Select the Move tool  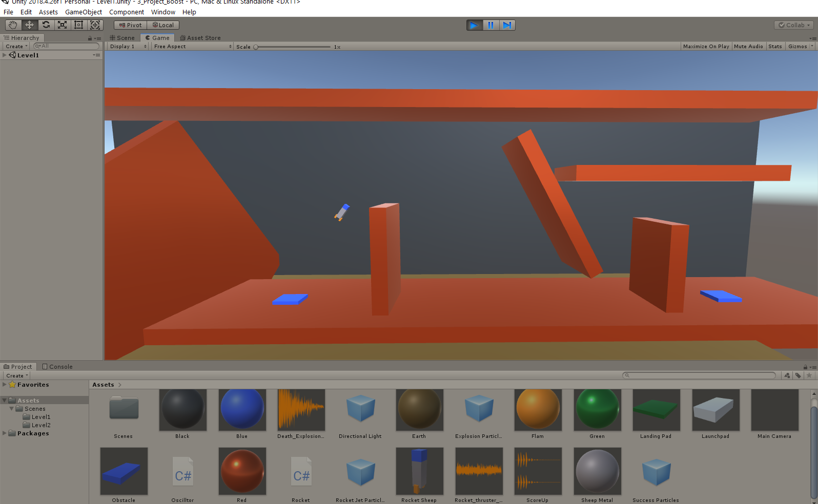29,25
